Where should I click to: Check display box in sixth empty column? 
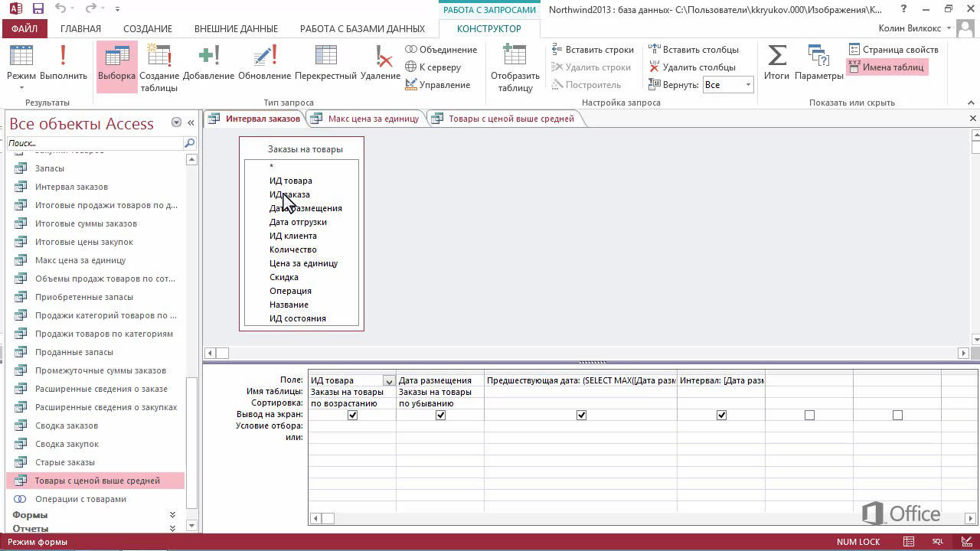(897, 415)
